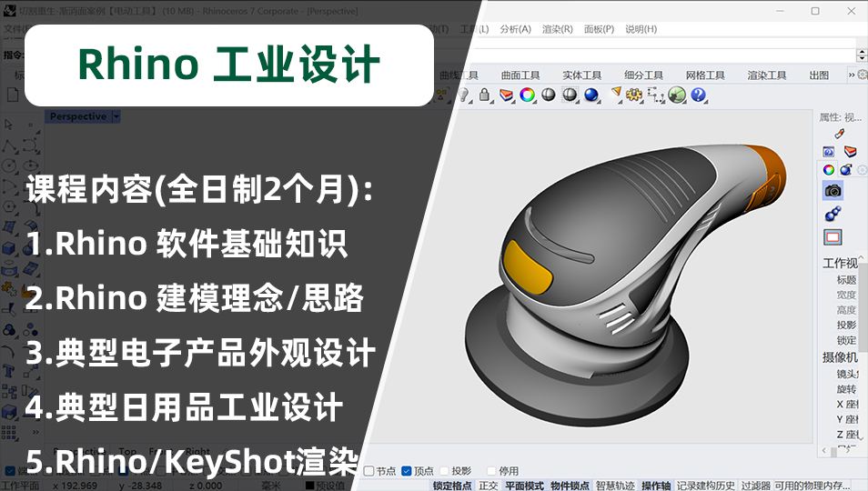
Task: Switch to the 渲染工具 toolbar tab
Action: coord(767,75)
